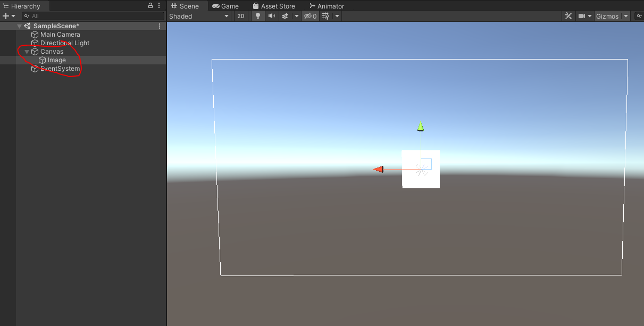Open the Shaded draw mode dropdown
The image size is (644, 326).
tap(199, 16)
